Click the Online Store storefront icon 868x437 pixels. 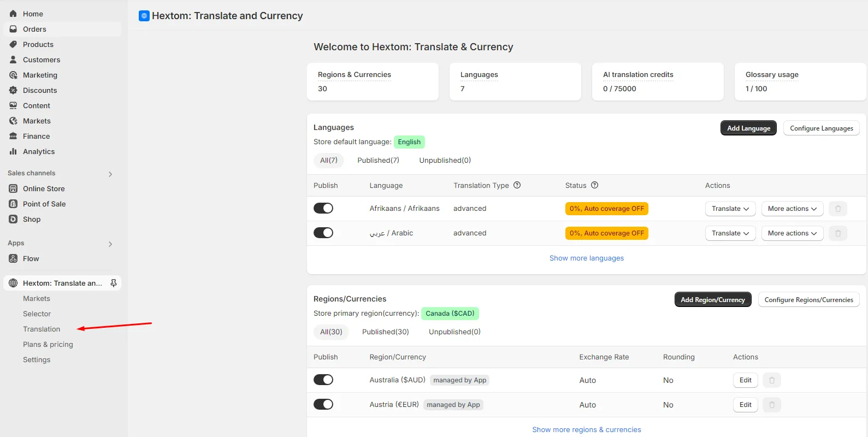pos(13,188)
